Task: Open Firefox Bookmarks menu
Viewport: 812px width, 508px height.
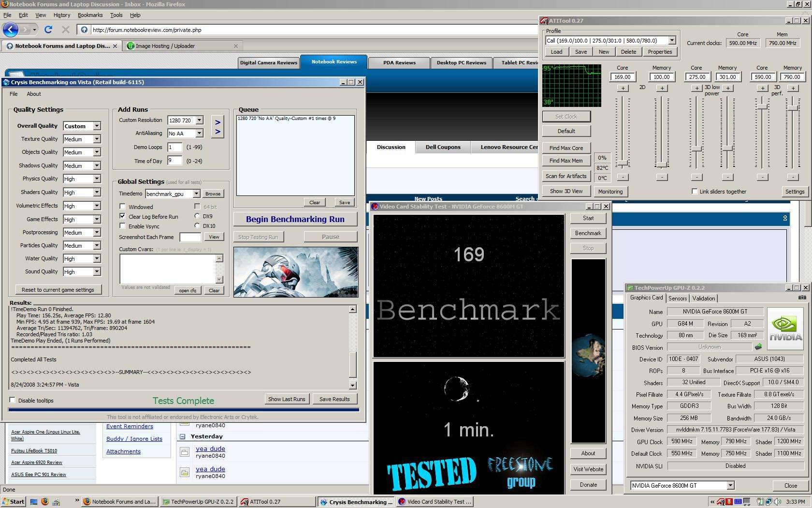Action: point(90,15)
